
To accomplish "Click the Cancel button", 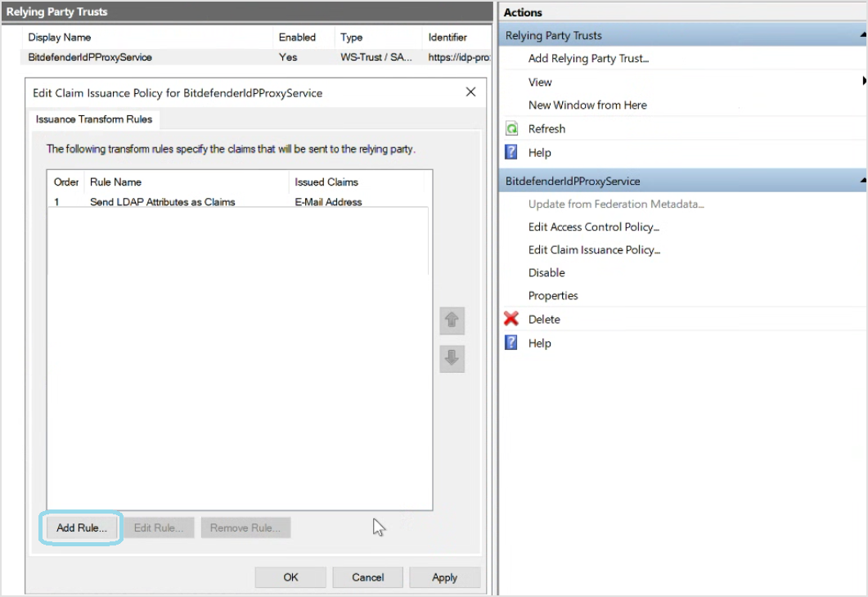I will [x=367, y=577].
